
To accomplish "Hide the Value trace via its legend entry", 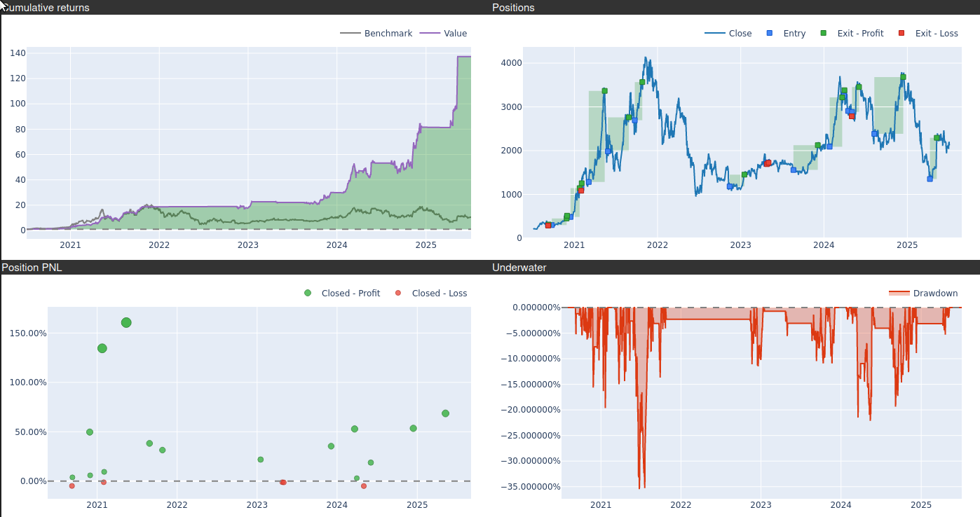I will (455, 34).
